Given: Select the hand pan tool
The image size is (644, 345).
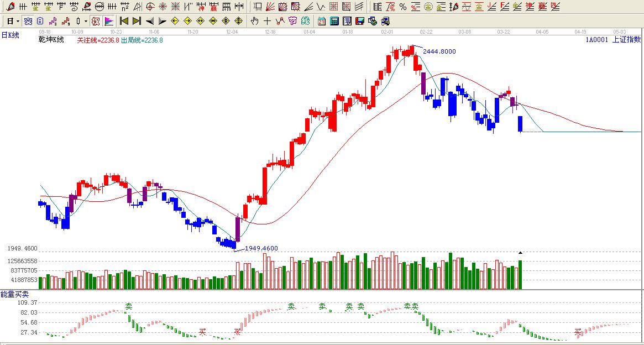Looking at the screenshot, I should pyautogui.click(x=254, y=21).
